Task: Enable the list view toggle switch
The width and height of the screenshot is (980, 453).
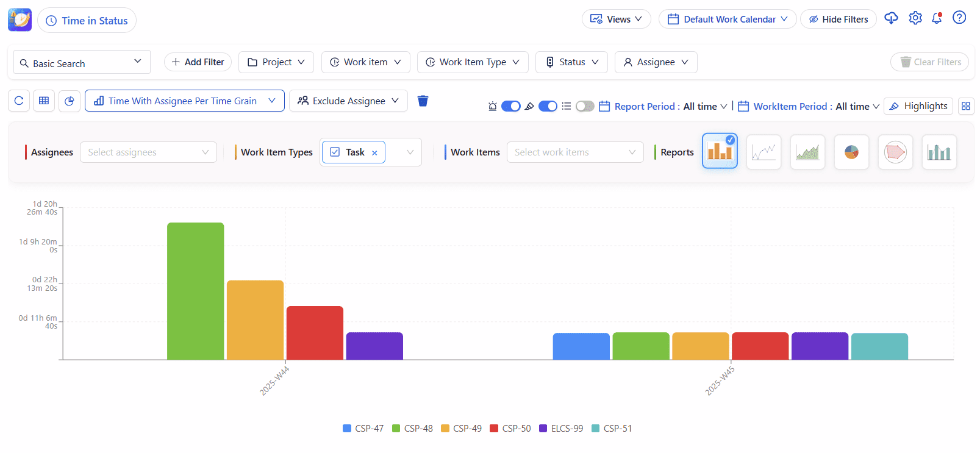Action: (584, 106)
